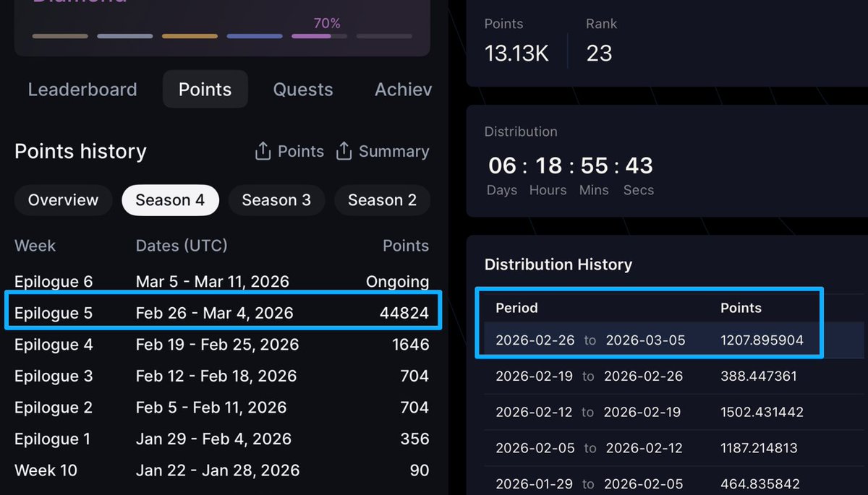
Task: Select the Overview filter pill
Action: (x=63, y=200)
